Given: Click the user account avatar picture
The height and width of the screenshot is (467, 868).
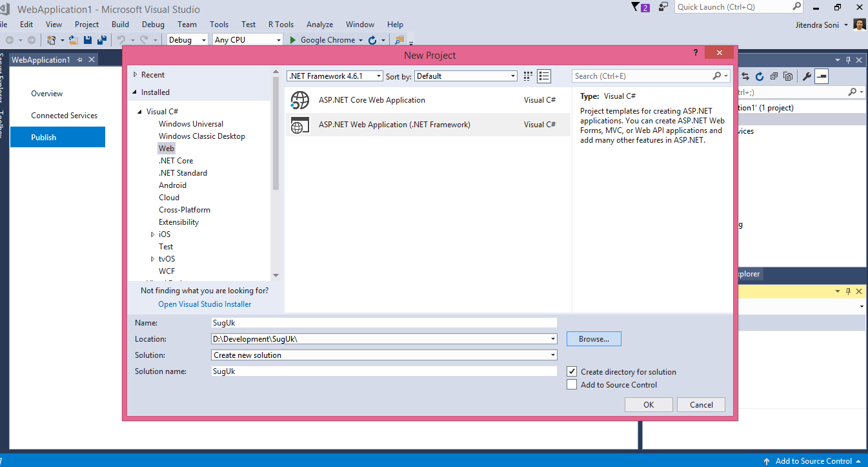Looking at the screenshot, I should click(860, 25).
